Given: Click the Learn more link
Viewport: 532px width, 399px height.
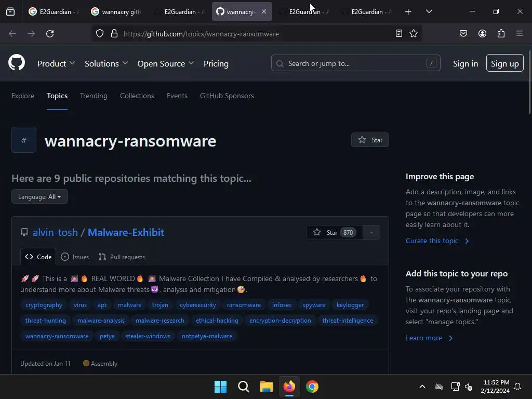Looking at the screenshot, I should coord(429,338).
